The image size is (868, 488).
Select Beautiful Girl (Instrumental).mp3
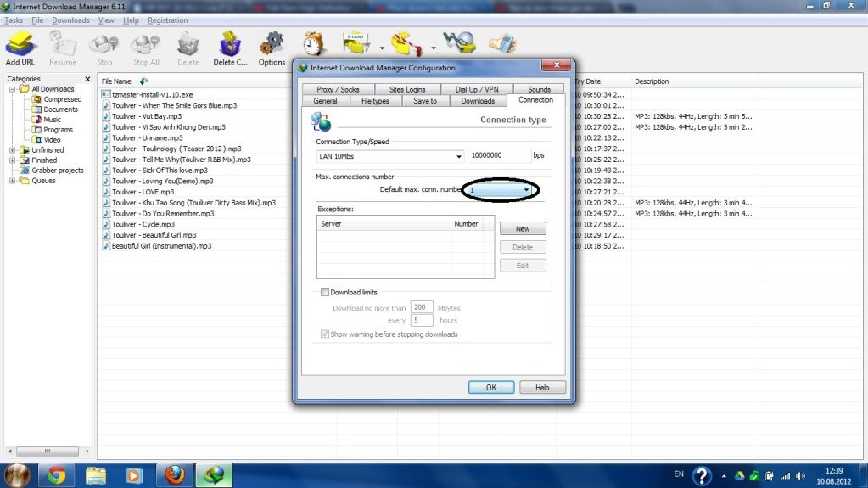(162, 246)
